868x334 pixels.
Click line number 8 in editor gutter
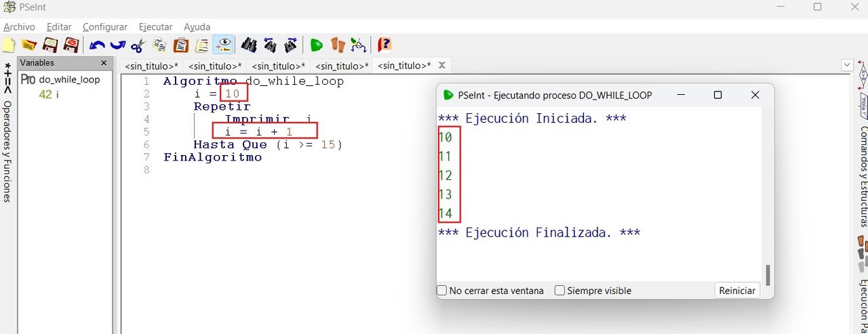pyautogui.click(x=146, y=170)
